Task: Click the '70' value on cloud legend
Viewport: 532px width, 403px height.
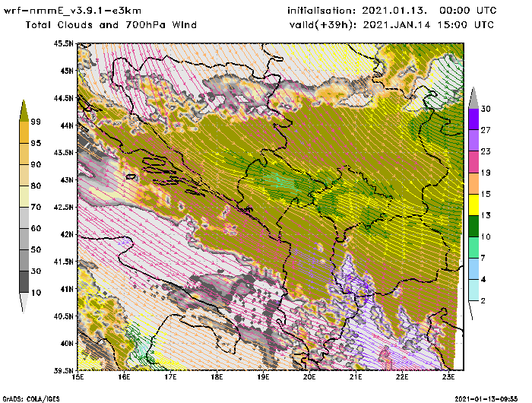Action: click(36, 207)
